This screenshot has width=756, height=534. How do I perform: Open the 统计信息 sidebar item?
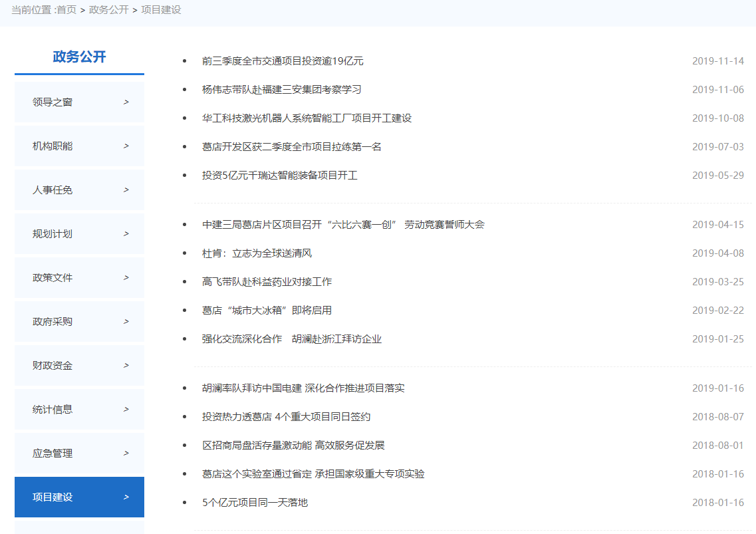(79, 409)
